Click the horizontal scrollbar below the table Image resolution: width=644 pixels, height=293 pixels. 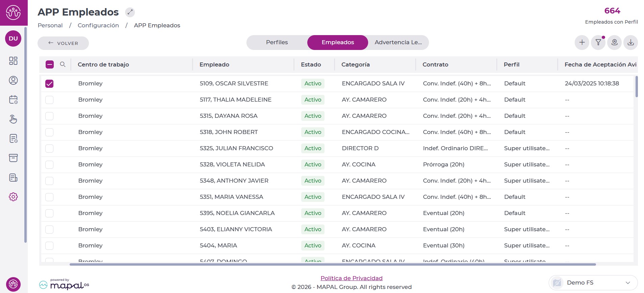(x=332, y=264)
